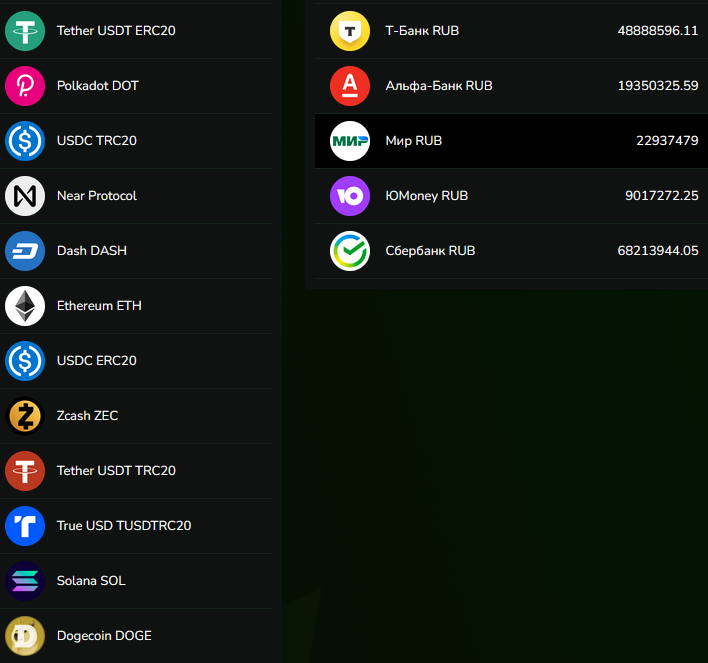This screenshot has width=708, height=663.
Task: Pick USDC TRC20 in the currency list
Action: 97,141
